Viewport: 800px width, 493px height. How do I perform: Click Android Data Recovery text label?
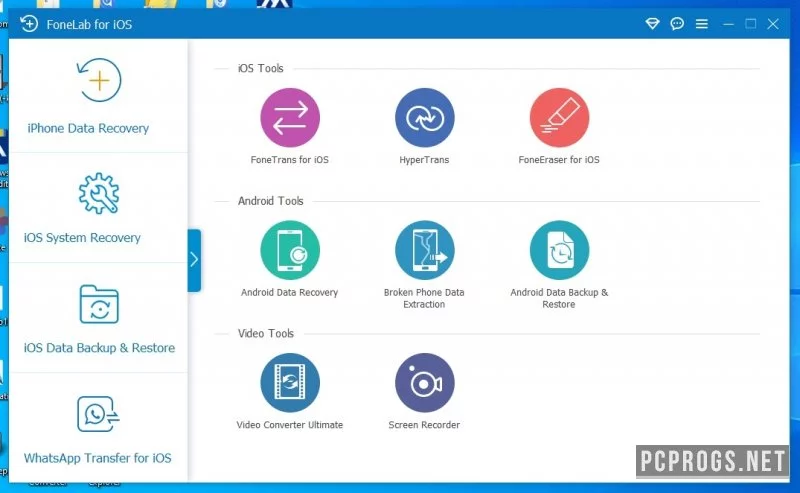[x=289, y=292]
